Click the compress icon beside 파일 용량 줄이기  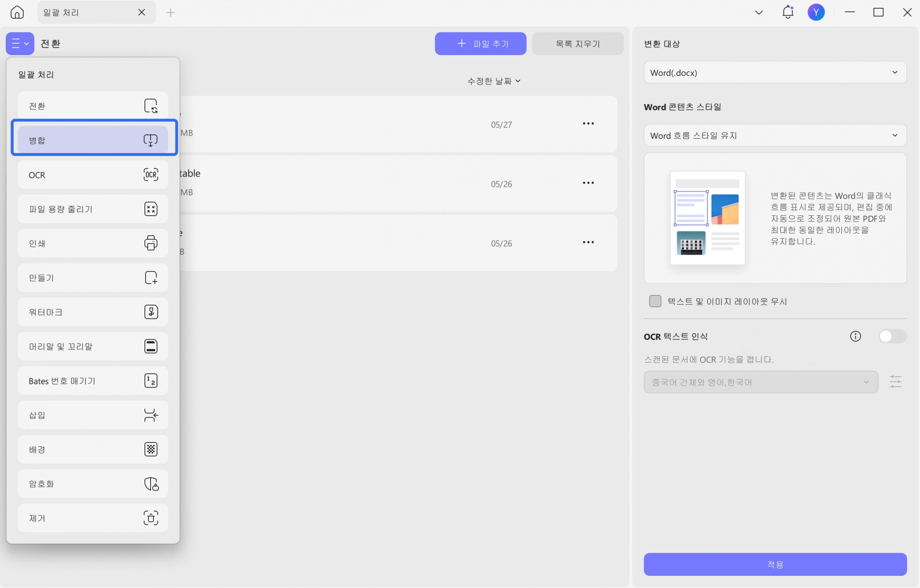(151, 209)
